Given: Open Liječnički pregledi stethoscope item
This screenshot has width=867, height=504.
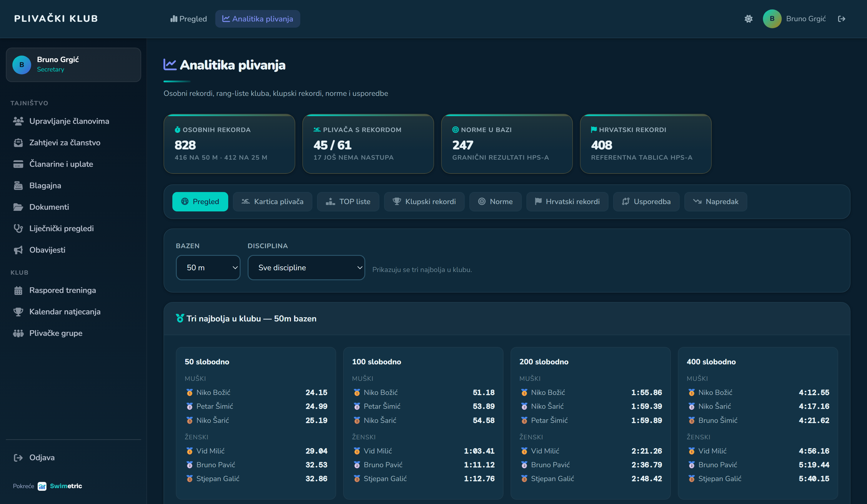Looking at the screenshot, I should pyautogui.click(x=74, y=228).
